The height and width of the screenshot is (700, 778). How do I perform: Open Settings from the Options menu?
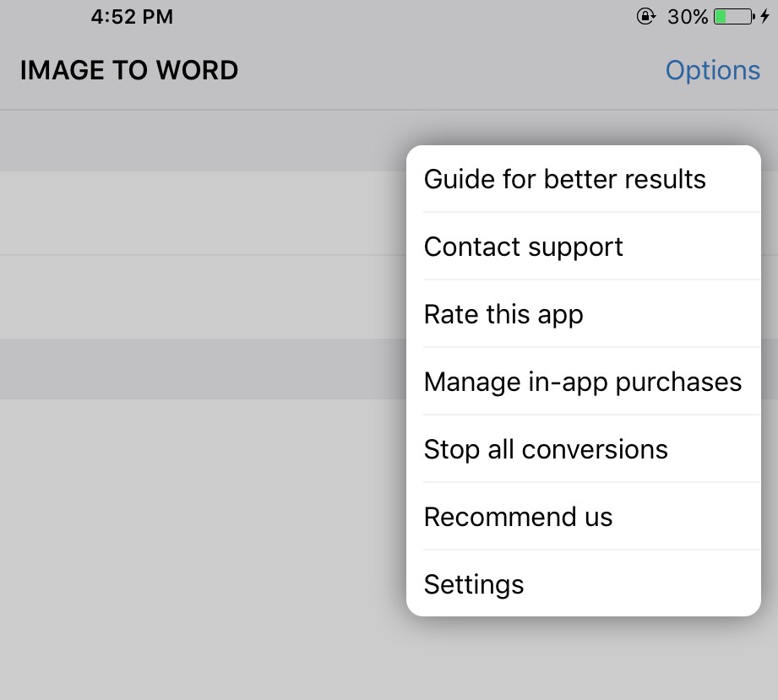[474, 584]
